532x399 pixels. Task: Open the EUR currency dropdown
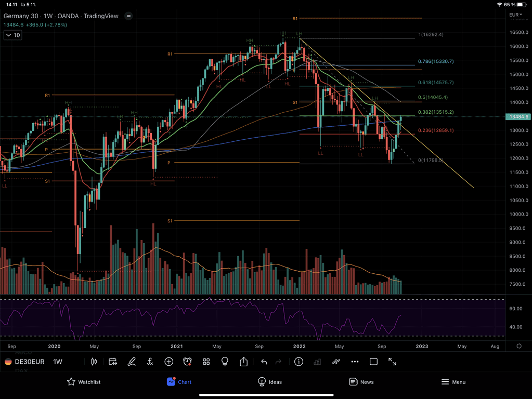[x=514, y=15]
